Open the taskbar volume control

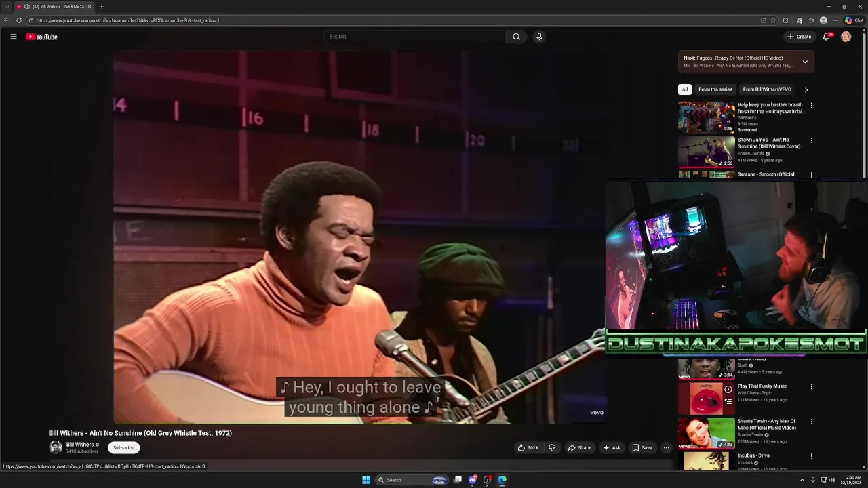[832, 480]
